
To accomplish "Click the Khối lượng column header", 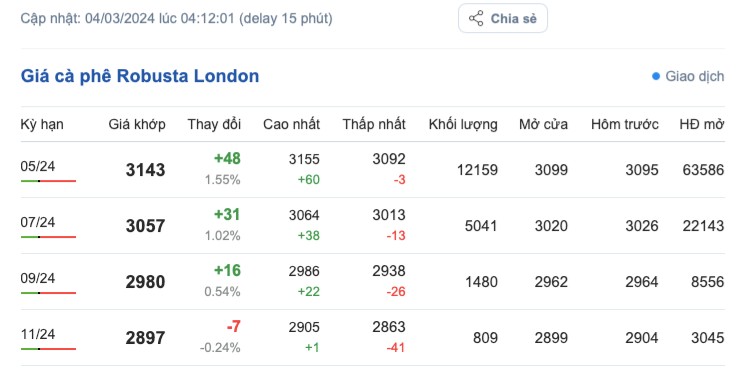I will (463, 124).
